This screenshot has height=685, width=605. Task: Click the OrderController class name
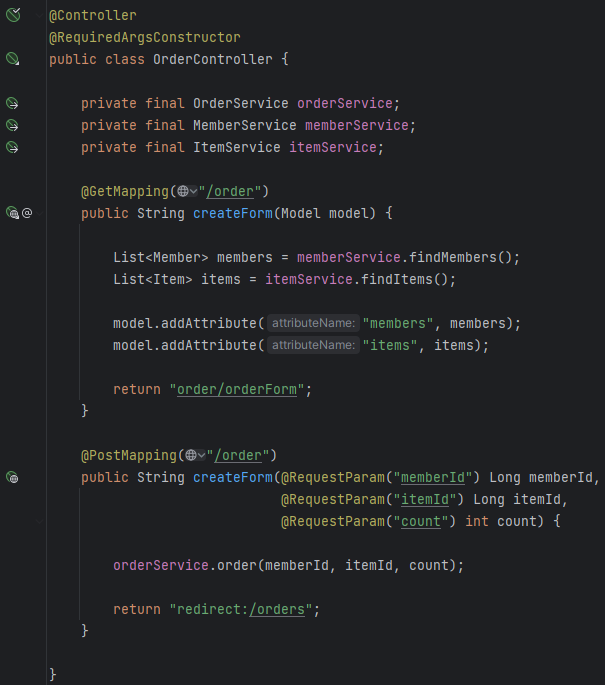pos(213,59)
